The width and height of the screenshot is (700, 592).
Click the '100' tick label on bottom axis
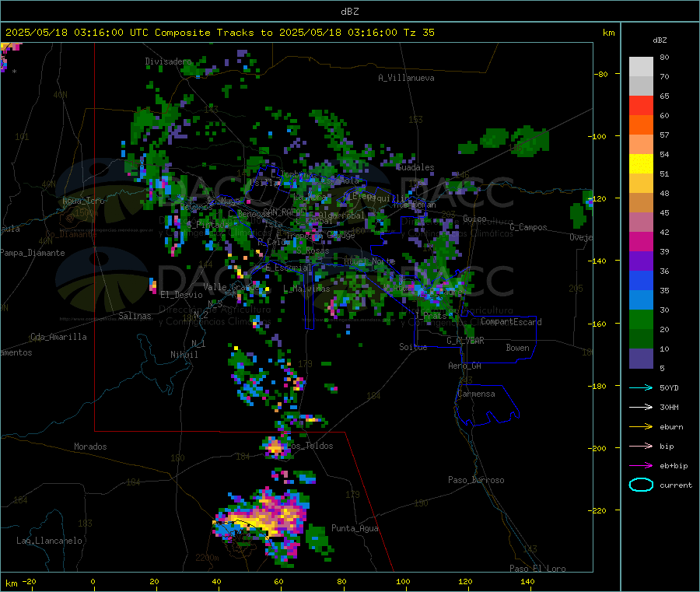tap(403, 581)
